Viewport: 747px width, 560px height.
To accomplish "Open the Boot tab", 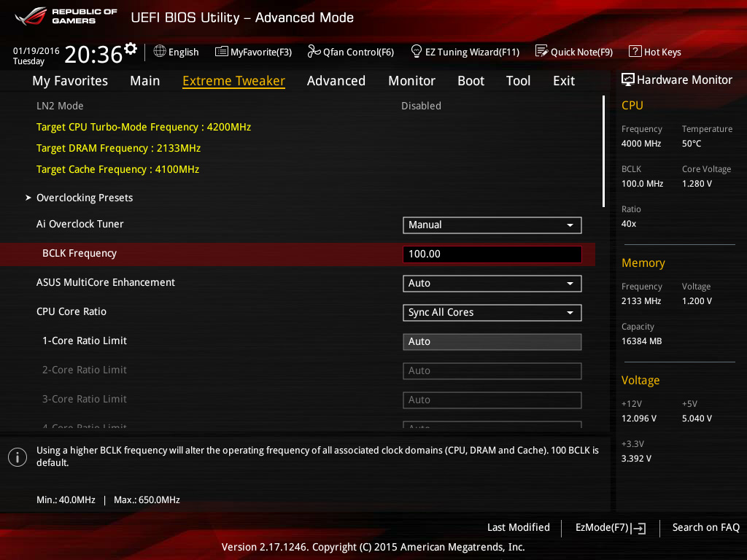I will click(471, 81).
